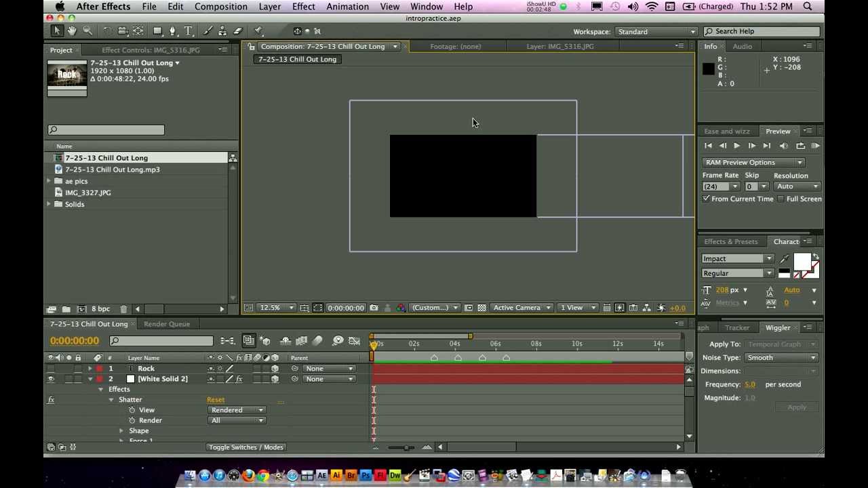Image resolution: width=868 pixels, height=488 pixels.
Task: Toggle stopwatch for Render property
Action: pos(132,420)
